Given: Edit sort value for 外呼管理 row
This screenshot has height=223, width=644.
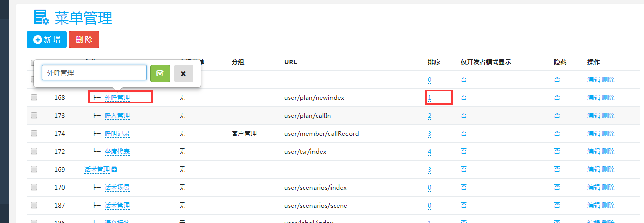Looking at the screenshot, I should pyautogui.click(x=429, y=98).
